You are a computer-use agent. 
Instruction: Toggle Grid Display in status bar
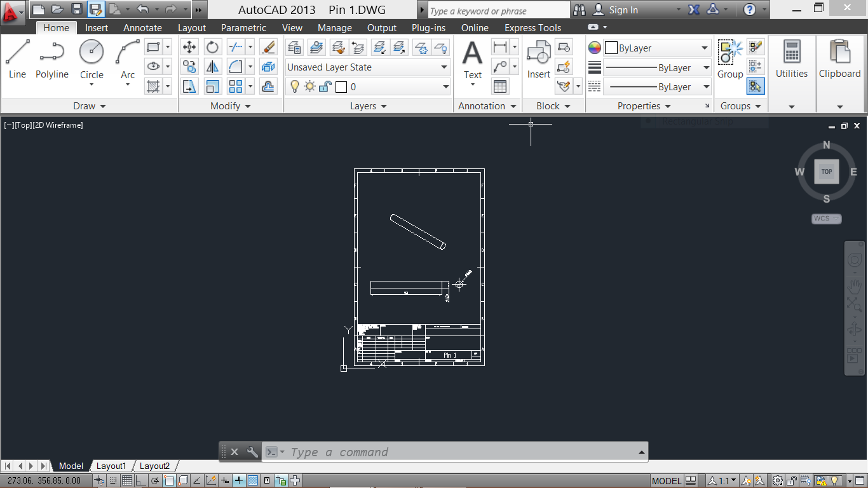pos(127,480)
